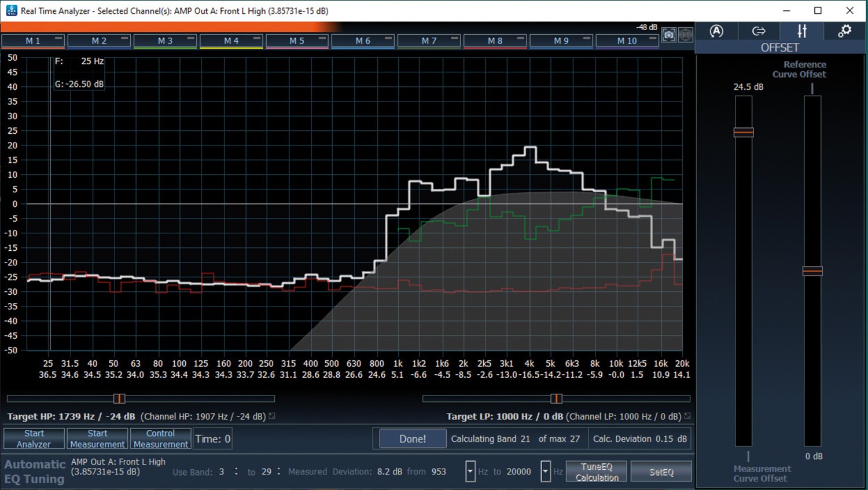The image size is (868, 490).
Task: Click the 24.5 dB offset value
Action: [748, 87]
